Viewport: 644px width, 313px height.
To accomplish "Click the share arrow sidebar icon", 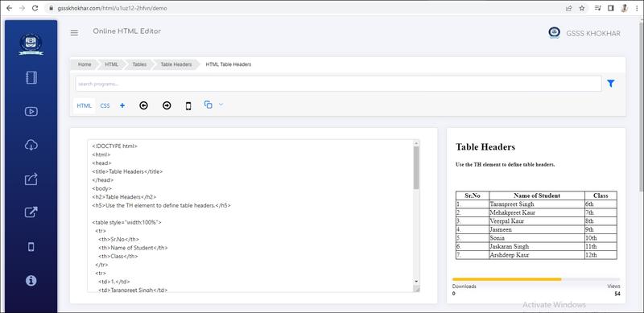I will (x=31, y=179).
